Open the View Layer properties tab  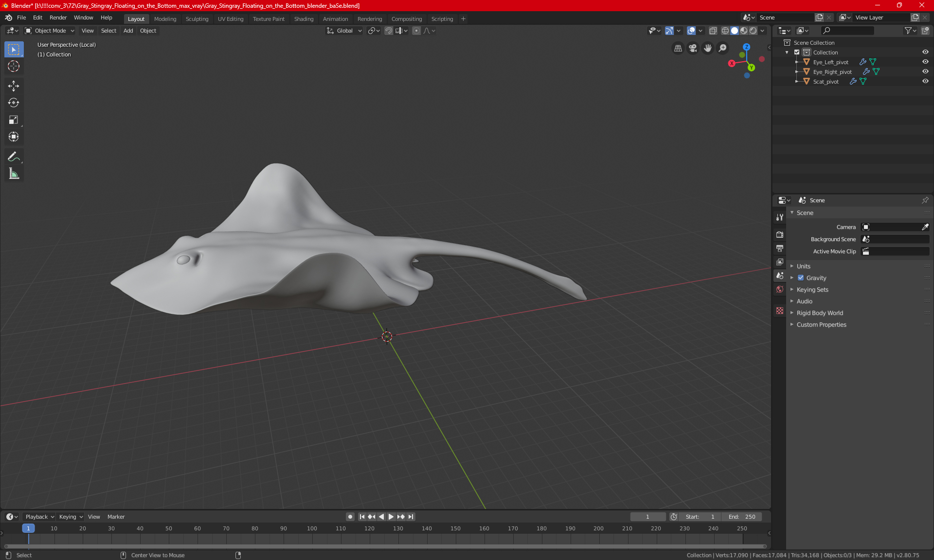tap(780, 262)
